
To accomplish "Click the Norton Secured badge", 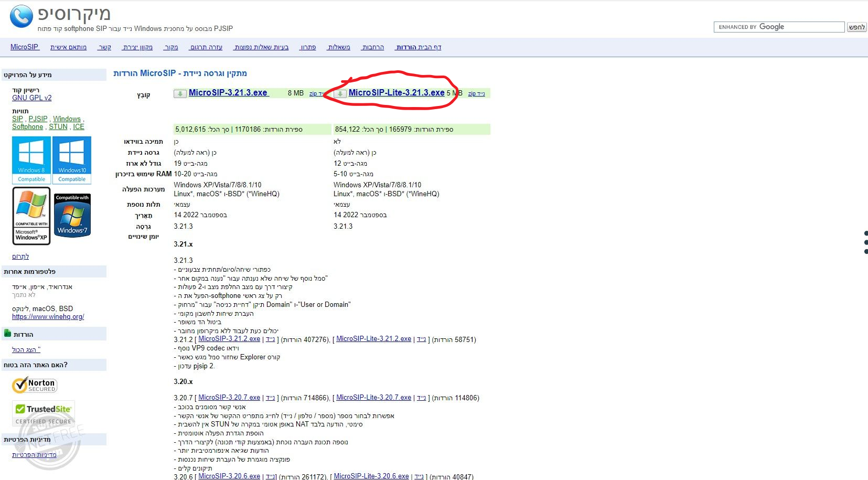I will (x=35, y=386).
